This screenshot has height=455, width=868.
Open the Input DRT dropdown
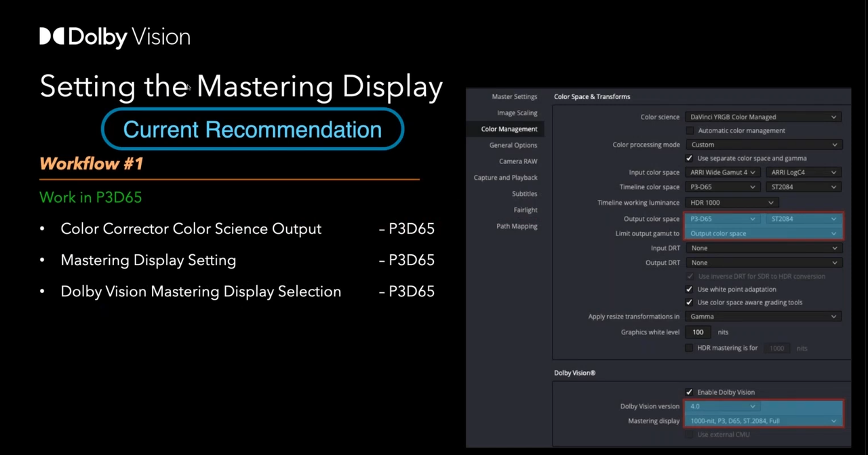[763, 248]
